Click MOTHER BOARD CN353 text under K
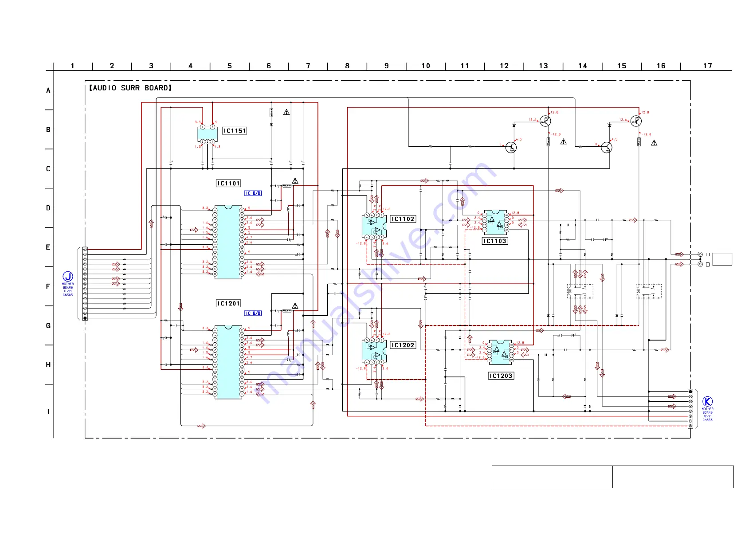This screenshot has height=560, width=745. [708, 415]
